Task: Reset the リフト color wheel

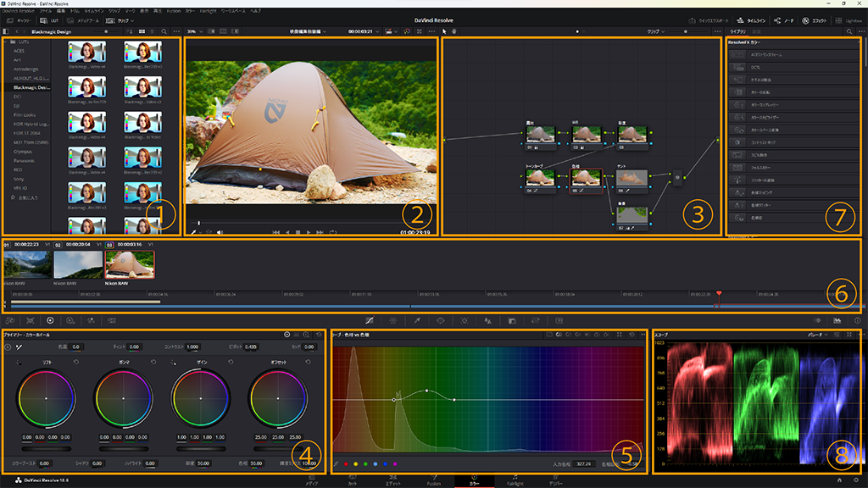Action: coord(75,362)
